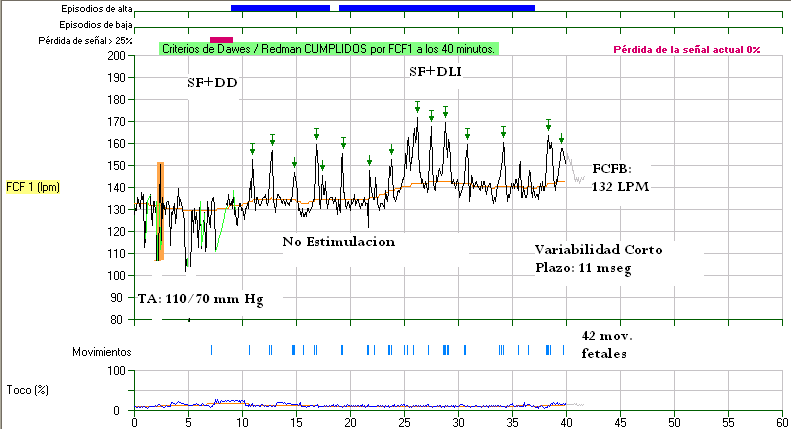The height and width of the screenshot is (429, 791).
Task: Select the orange vertical marker on the trace
Action: 159,211
